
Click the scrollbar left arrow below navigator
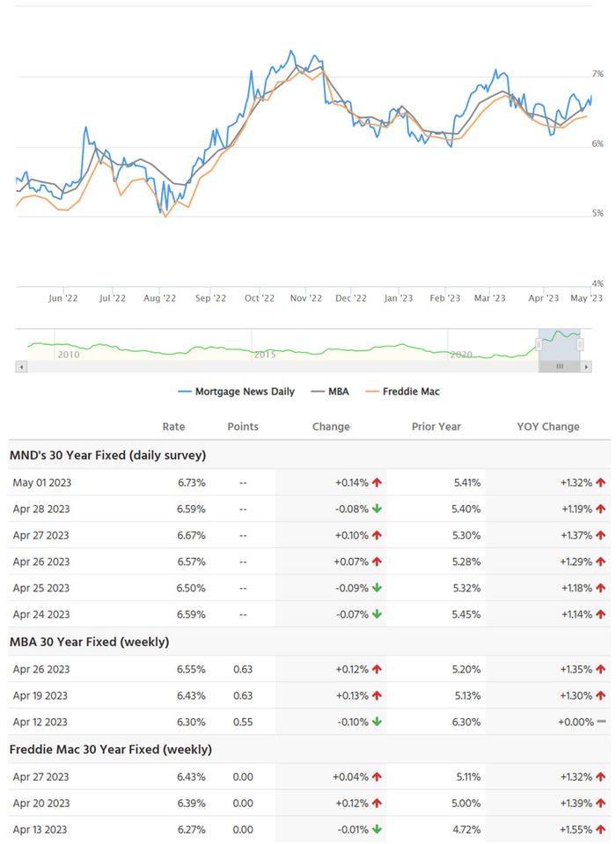(22, 366)
